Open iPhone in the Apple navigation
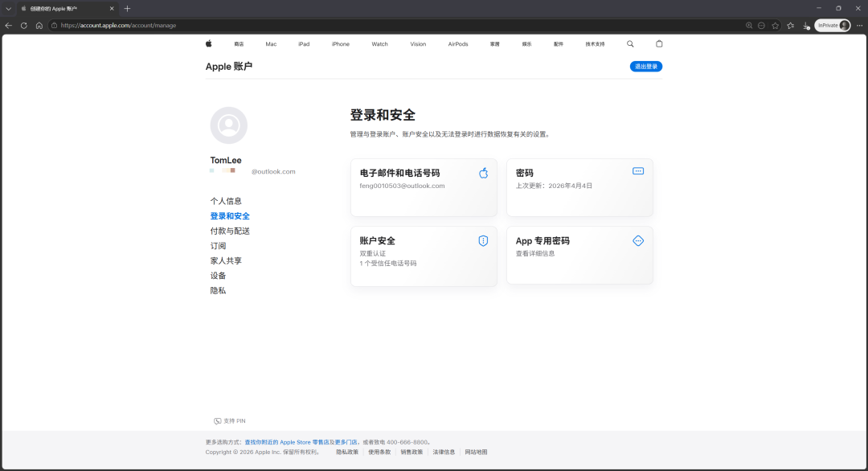868x471 pixels. pyautogui.click(x=340, y=44)
